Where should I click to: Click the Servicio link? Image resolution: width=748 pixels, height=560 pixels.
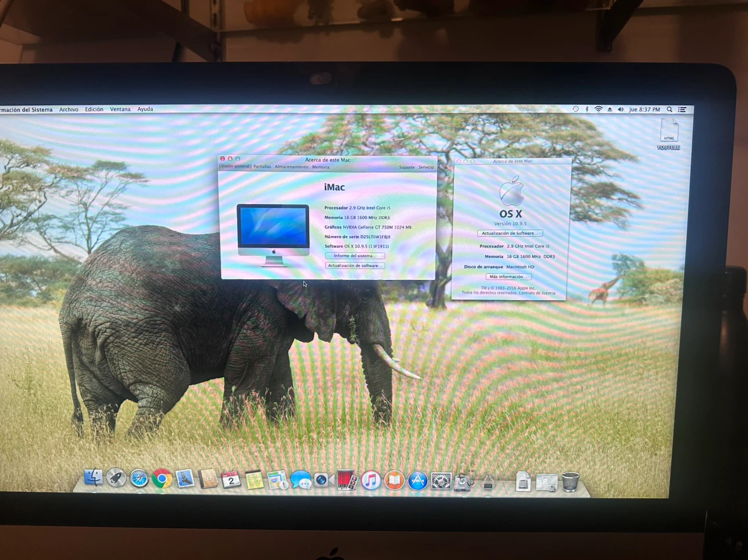click(426, 167)
